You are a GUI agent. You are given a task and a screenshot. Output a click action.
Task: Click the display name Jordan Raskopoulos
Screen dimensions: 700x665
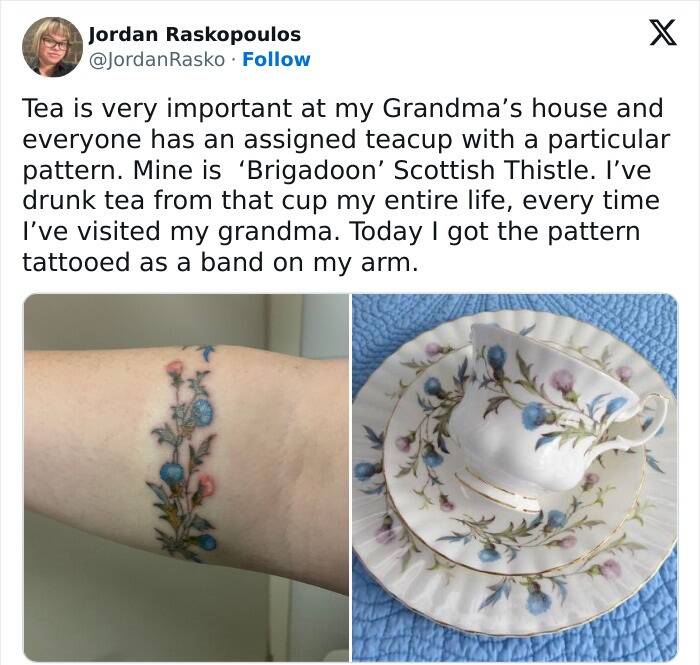click(195, 34)
